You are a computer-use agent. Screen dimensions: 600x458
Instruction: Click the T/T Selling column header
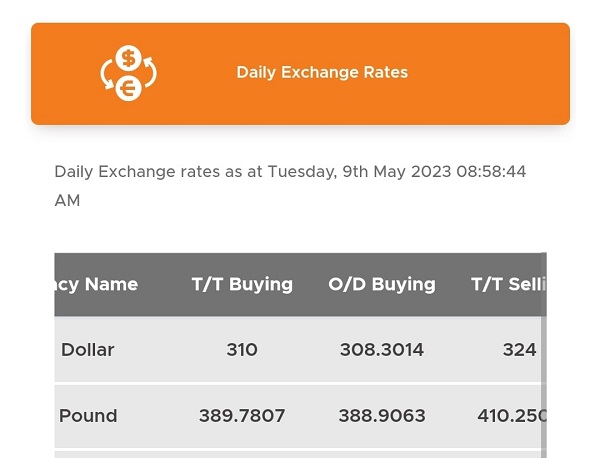tap(509, 284)
